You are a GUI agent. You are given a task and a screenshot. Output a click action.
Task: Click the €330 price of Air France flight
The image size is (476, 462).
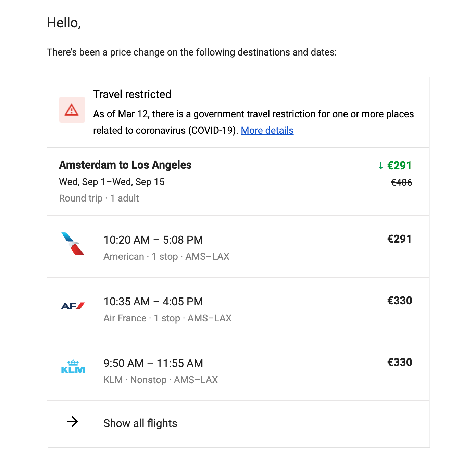coord(400,301)
